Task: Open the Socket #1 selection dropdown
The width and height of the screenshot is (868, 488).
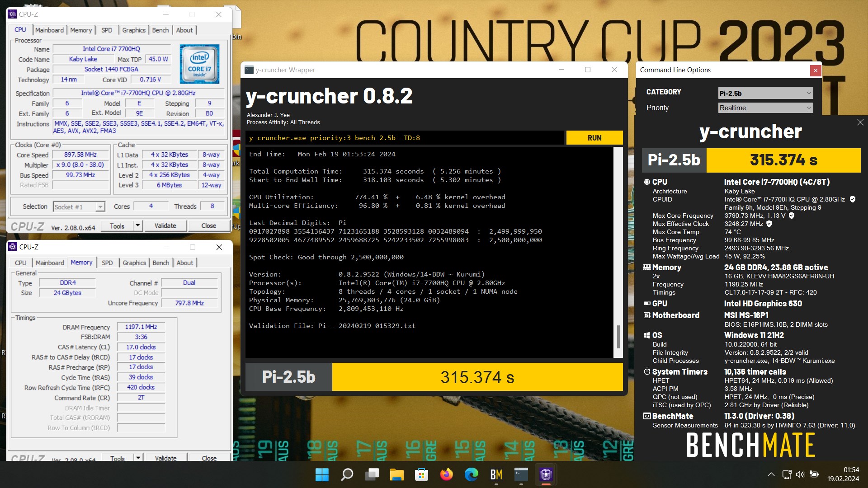Action: pyautogui.click(x=79, y=206)
